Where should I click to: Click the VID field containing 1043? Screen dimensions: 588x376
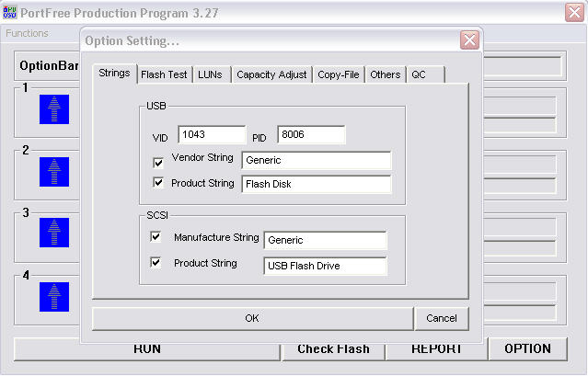[212, 134]
